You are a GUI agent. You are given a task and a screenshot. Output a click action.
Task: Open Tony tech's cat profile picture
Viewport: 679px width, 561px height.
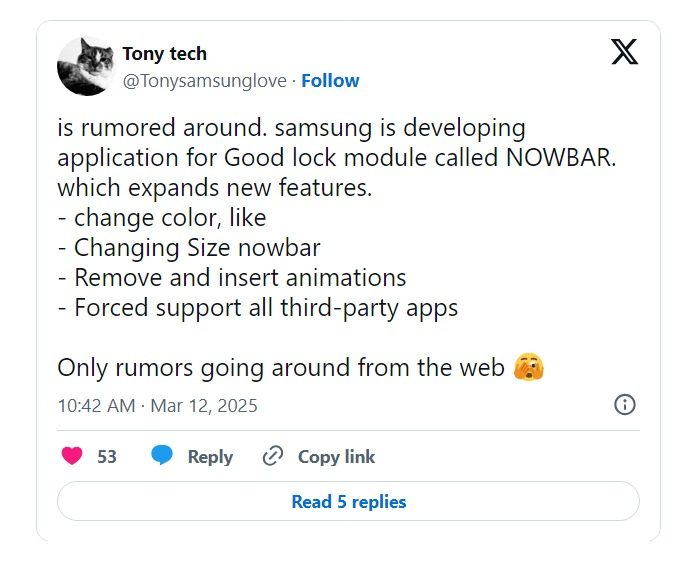pyautogui.click(x=85, y=66)
